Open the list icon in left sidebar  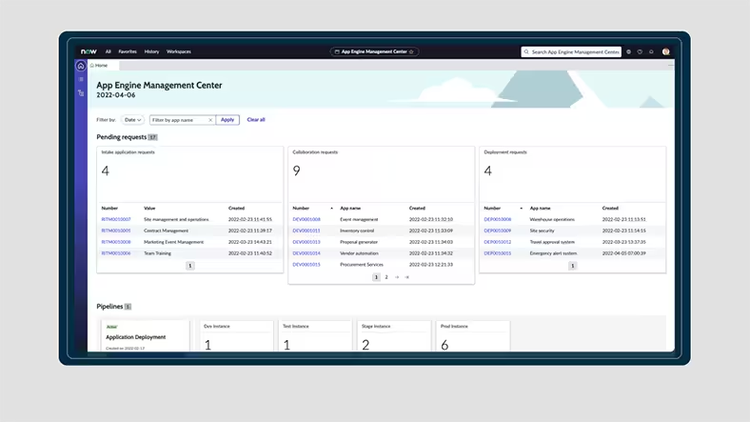tap(81, 79)
